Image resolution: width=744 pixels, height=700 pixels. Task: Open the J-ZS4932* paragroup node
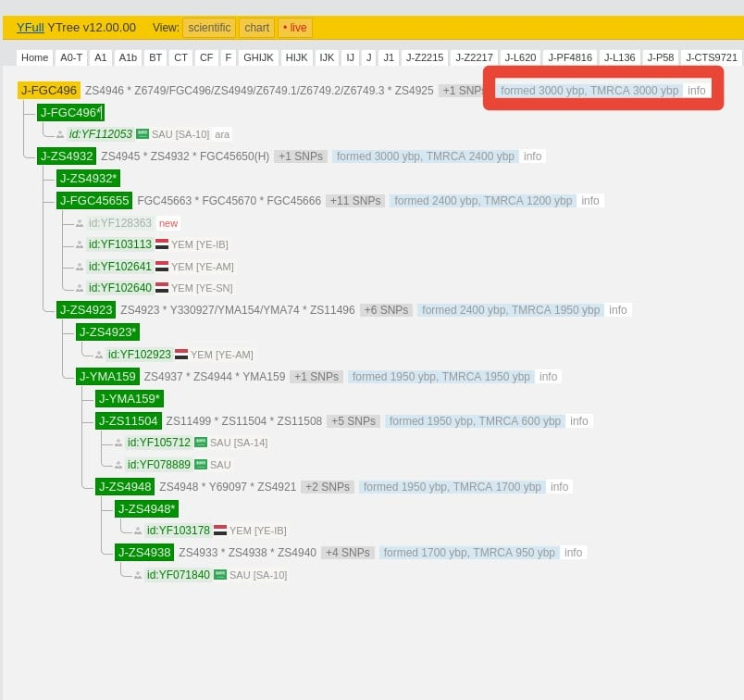tap(88, 179)
